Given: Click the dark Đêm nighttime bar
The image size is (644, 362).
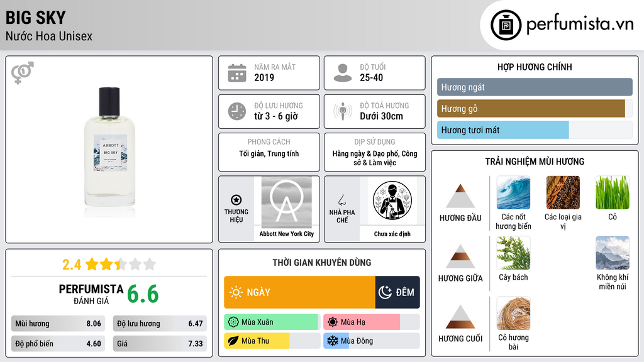Looking at the screenshot, I should (x=397, y=292).
